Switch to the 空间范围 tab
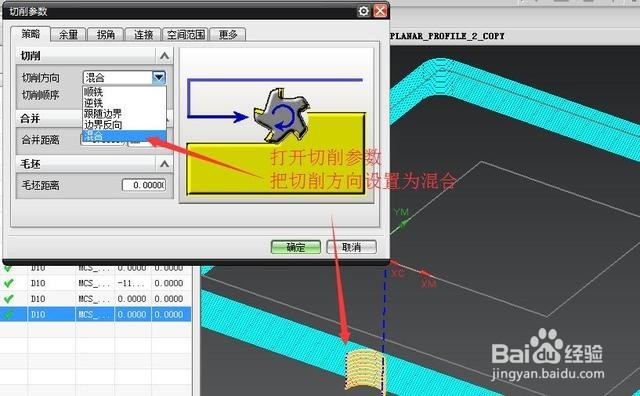Screen dimensions: 640x396 point(186,35)
